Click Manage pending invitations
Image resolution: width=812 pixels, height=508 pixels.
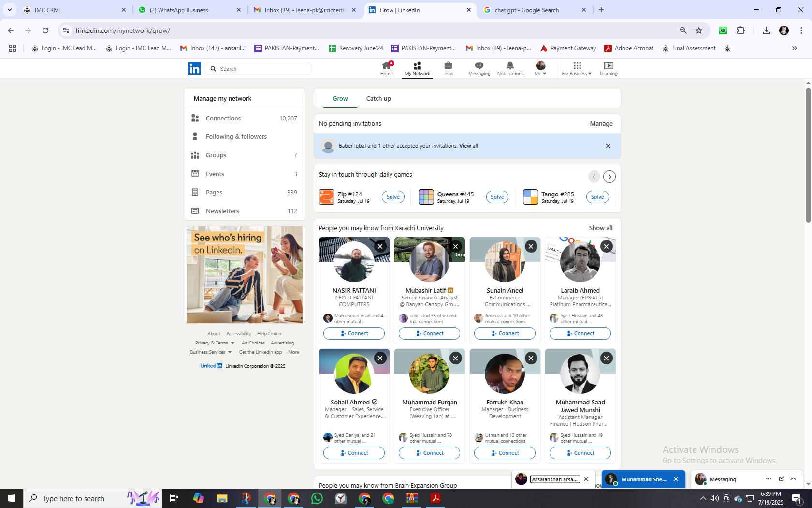point(601,123)
